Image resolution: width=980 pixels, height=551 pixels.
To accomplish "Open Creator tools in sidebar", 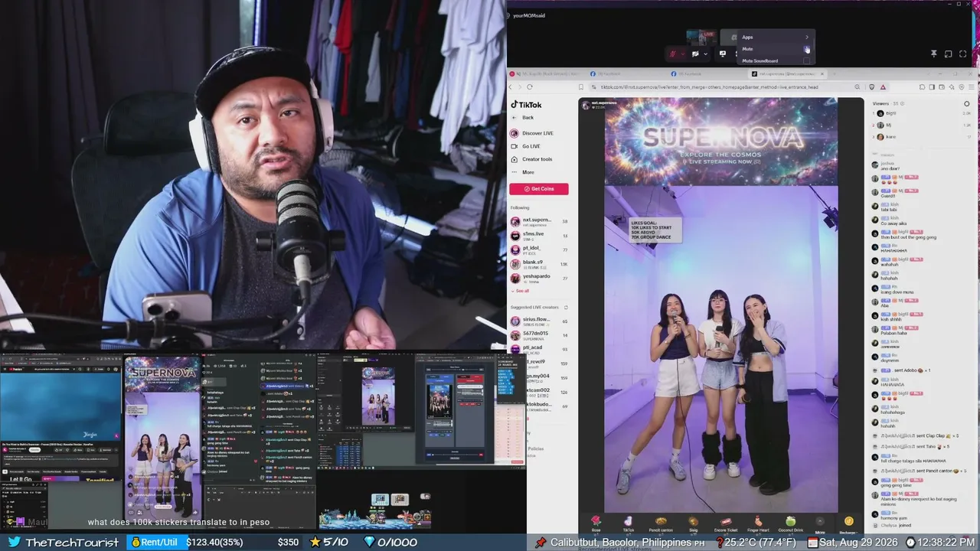I will coord(531,159).
